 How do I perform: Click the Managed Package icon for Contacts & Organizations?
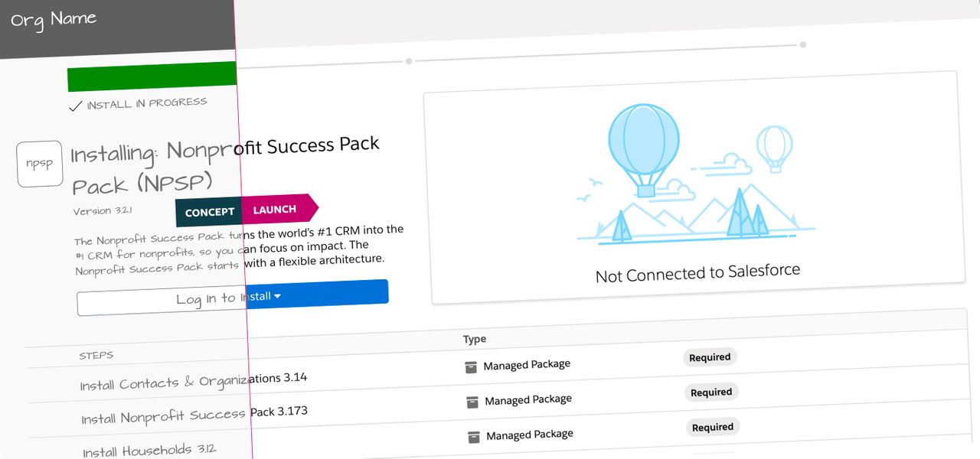pos(471,367)
